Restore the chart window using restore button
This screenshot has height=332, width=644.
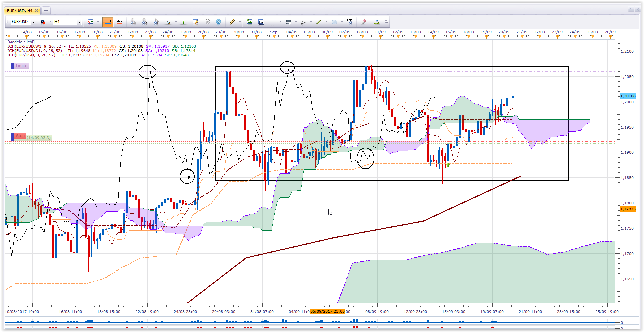(x=631, y=10)
